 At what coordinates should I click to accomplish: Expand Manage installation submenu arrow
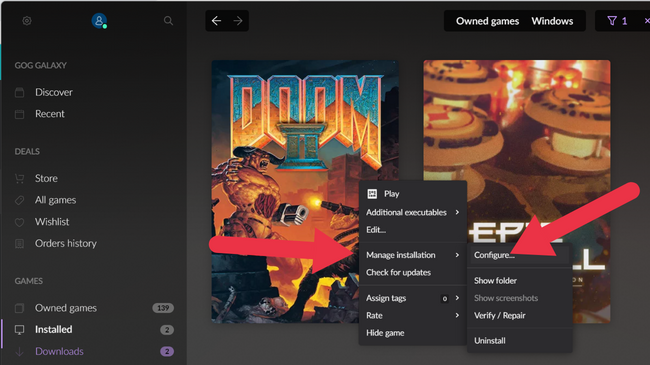pyautogui.click(x=457, y=255)
